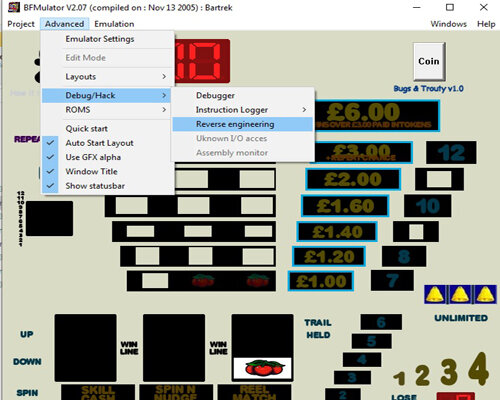Open the Debugger from submenu

coord(243,96)
